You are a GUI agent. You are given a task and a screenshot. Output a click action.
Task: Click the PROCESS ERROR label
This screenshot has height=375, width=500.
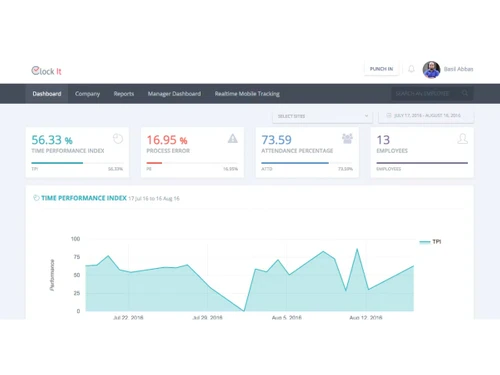[x=168, y=151]
